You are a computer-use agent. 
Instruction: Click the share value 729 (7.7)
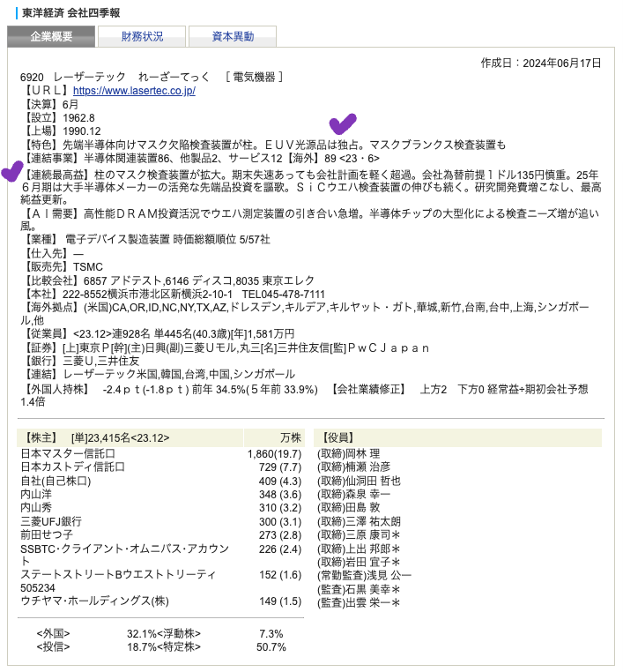[280, 467]
